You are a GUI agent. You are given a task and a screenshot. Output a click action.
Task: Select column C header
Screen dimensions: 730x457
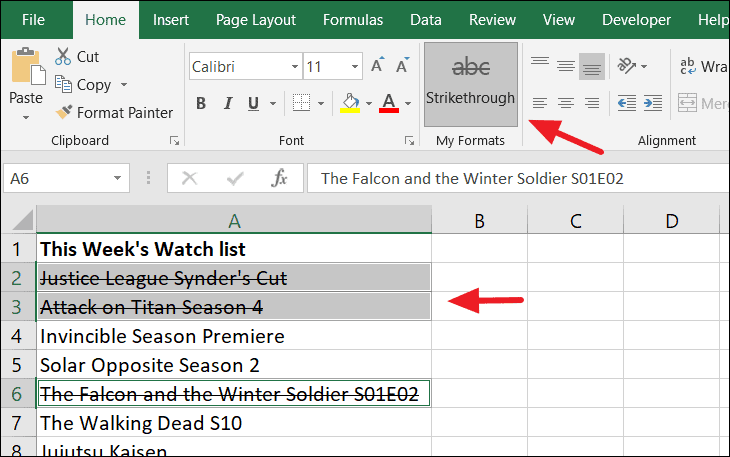[x=576, y=220]
